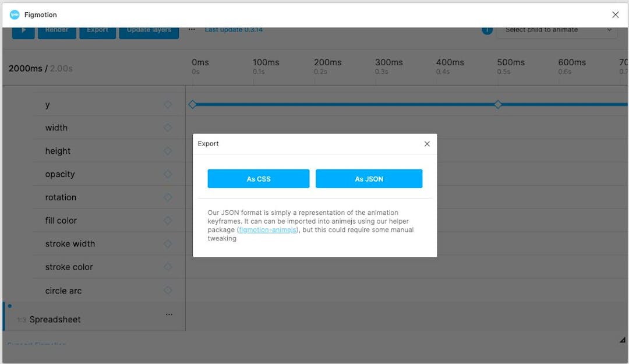This screenshot has width=629, height=364.
Task: Add a keyframe for the fill color property
Action: (x=168, y=220)
